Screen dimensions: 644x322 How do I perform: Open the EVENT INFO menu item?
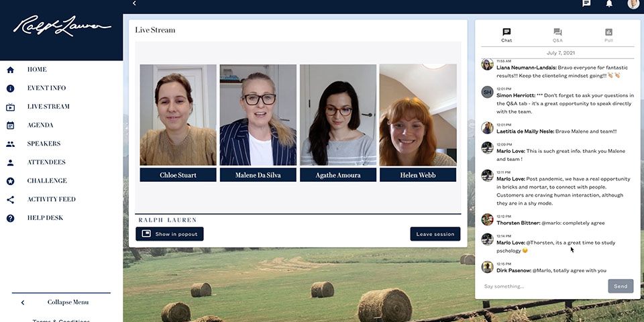(46, 88)
